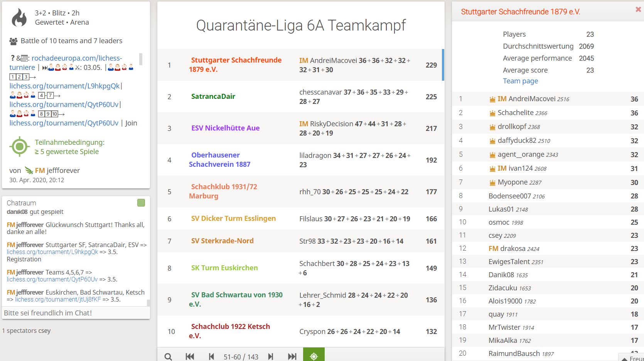This screenshot has width=644, height=361.
Task: Click crown icon beside drollkopf
Action: coord(492,127)
